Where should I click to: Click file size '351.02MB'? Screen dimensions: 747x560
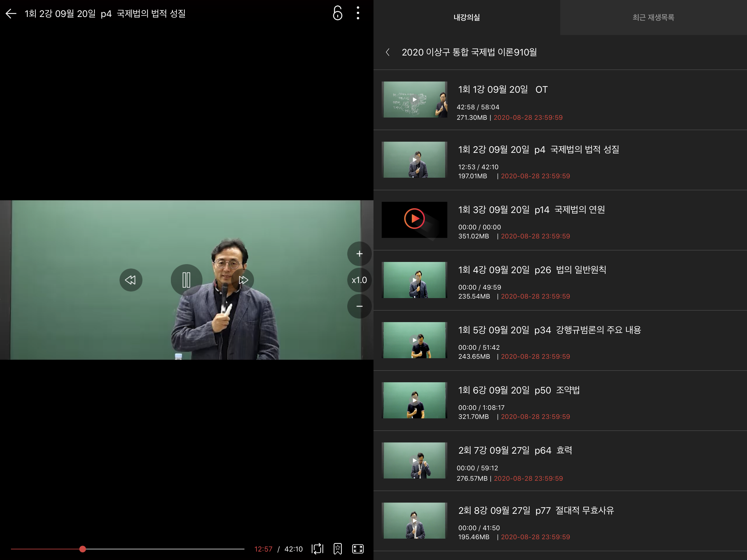474,236
